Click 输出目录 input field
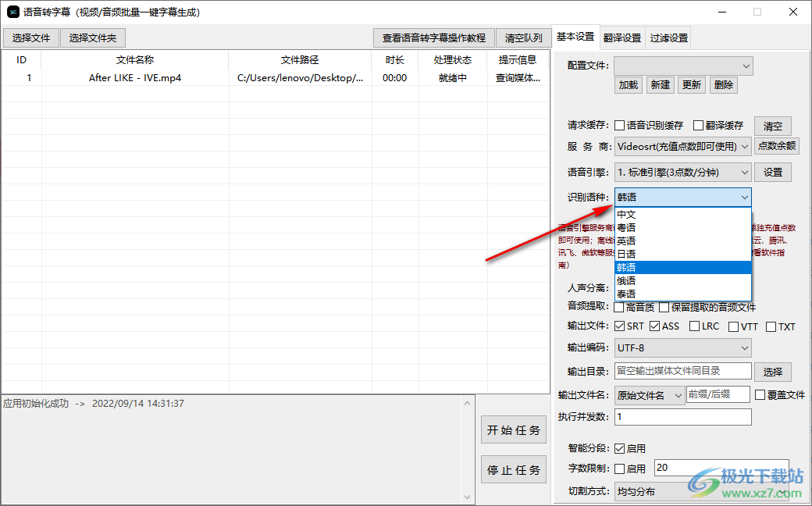The image size is (812, 506). click(x=683, y=371)
